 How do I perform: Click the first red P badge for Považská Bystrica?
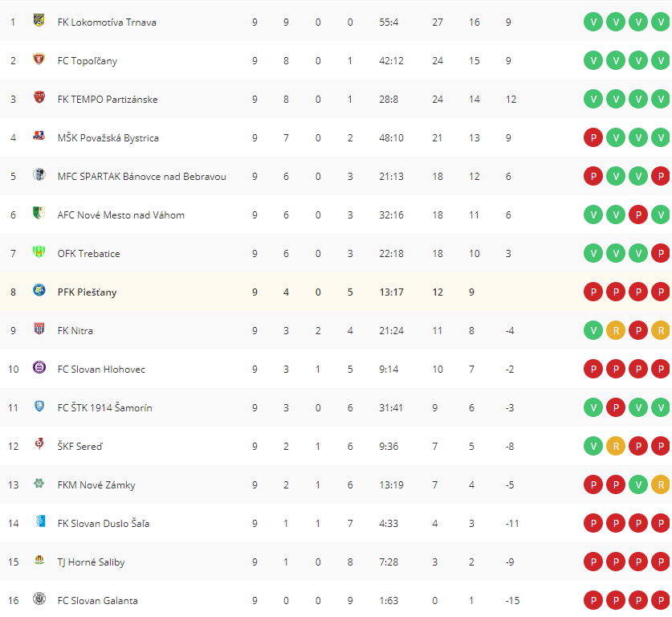(593, 137)
